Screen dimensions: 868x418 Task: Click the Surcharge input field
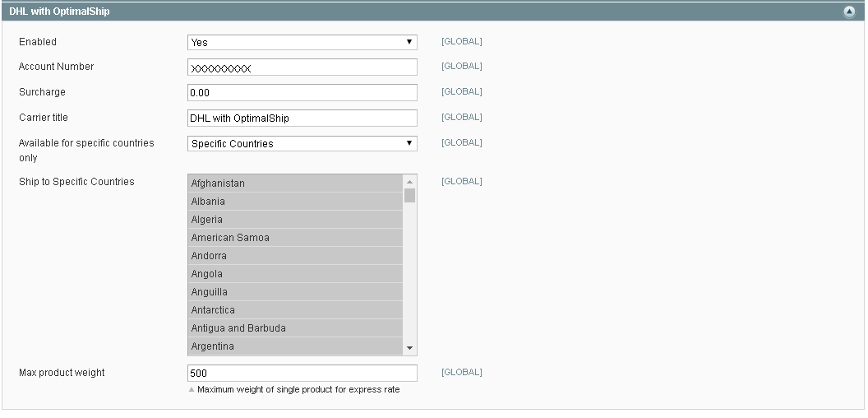coord(302,93)
